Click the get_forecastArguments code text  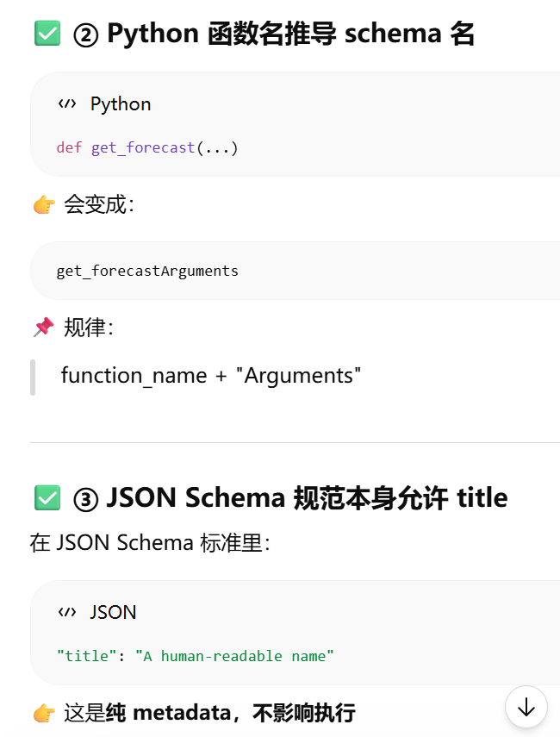(x=147, y=271)
